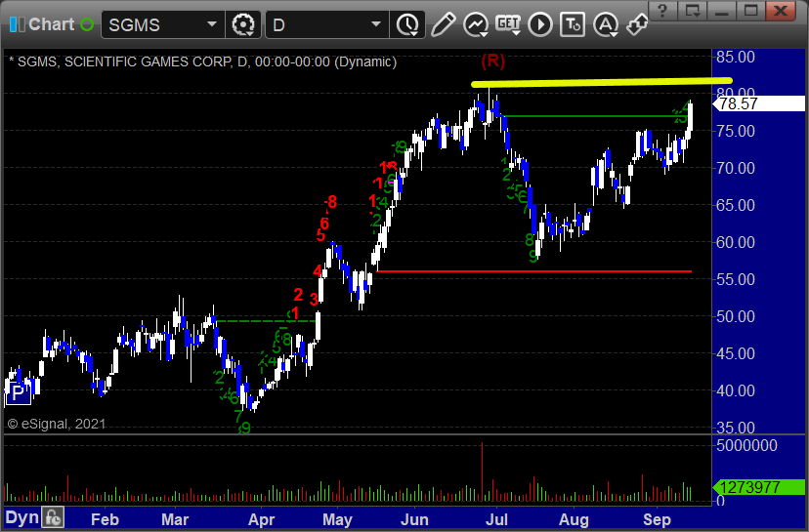Click the help question mark button
This screenshot has width=809, height=532.
pyautogui.click(x=663, y=10)
